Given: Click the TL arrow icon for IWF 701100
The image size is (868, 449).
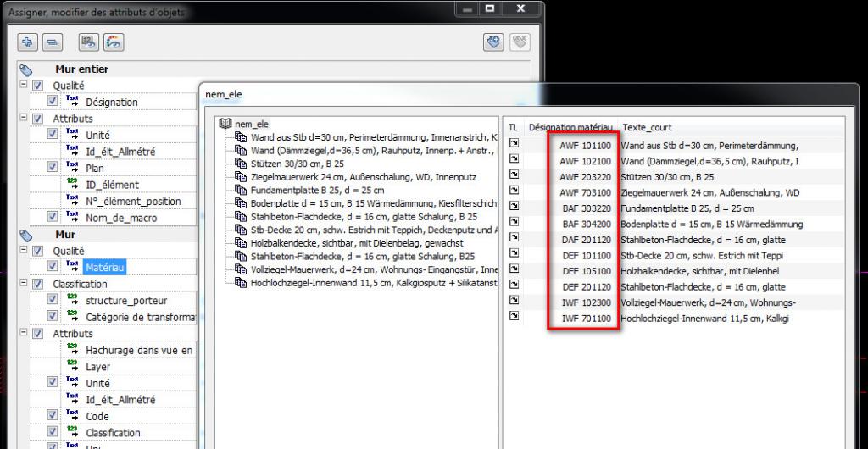Looking at the screenshot, I should point(515,316).
